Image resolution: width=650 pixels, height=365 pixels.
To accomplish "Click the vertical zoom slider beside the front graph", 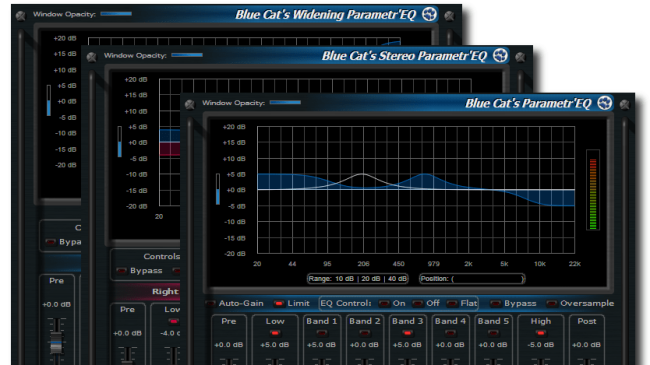I will pyautogui.click(x=218, y=189).
